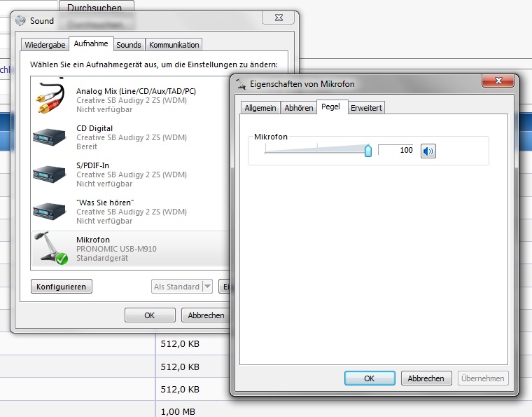Click the CD Digital device icon

[x=50, y=137]
